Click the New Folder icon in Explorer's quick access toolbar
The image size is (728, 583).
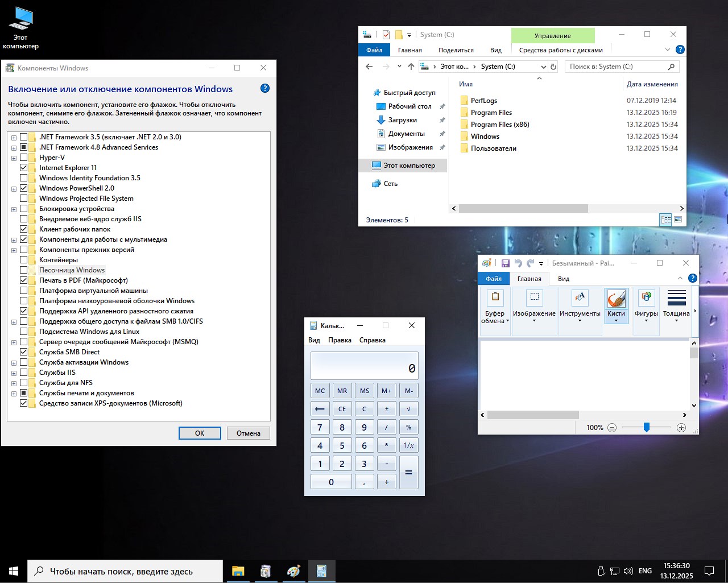point(400,34)
